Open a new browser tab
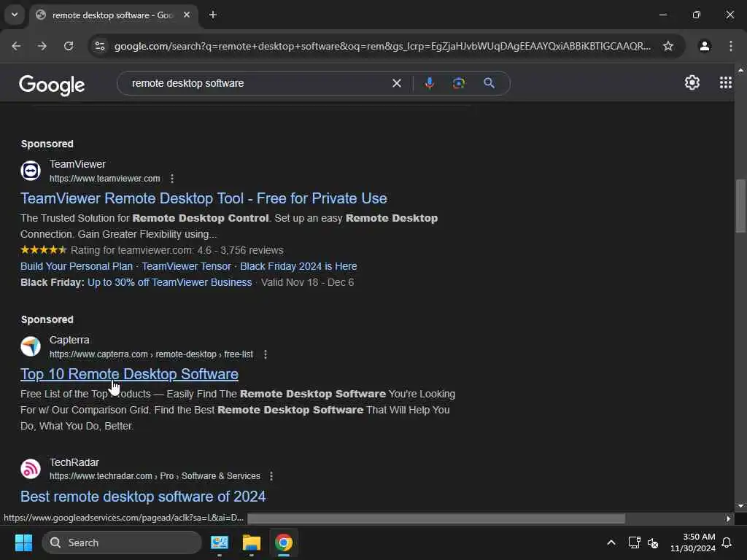 click(213, 15)
